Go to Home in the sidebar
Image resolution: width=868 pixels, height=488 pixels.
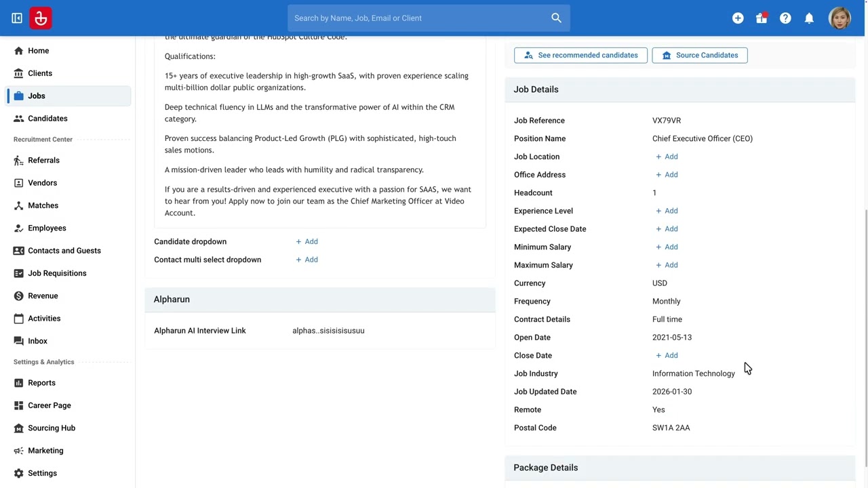tap(68, 51)
